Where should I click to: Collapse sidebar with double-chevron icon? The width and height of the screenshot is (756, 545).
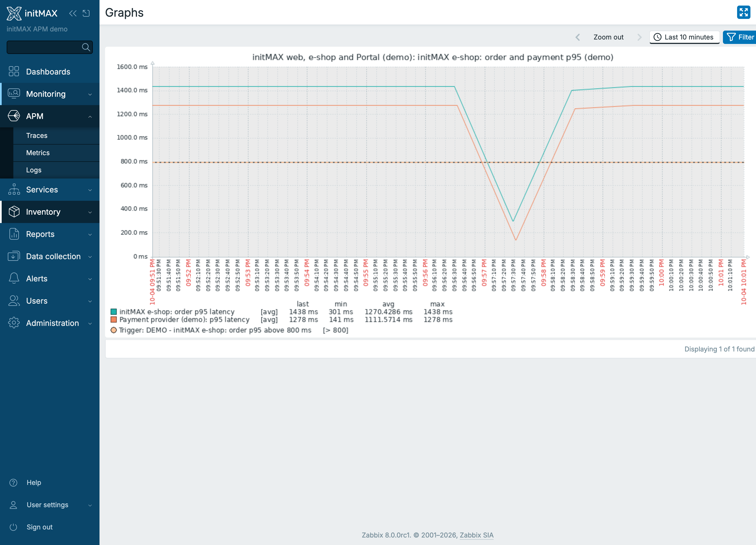[x=73, y=13]
